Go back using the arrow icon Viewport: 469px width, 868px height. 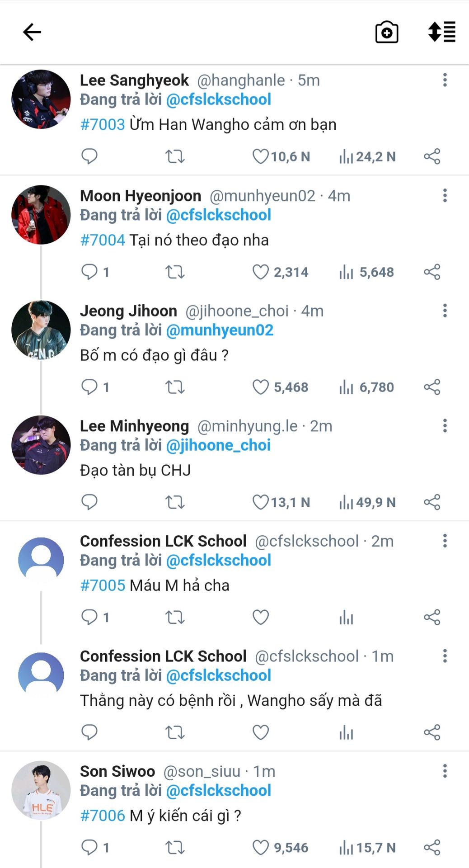point(32,32)
